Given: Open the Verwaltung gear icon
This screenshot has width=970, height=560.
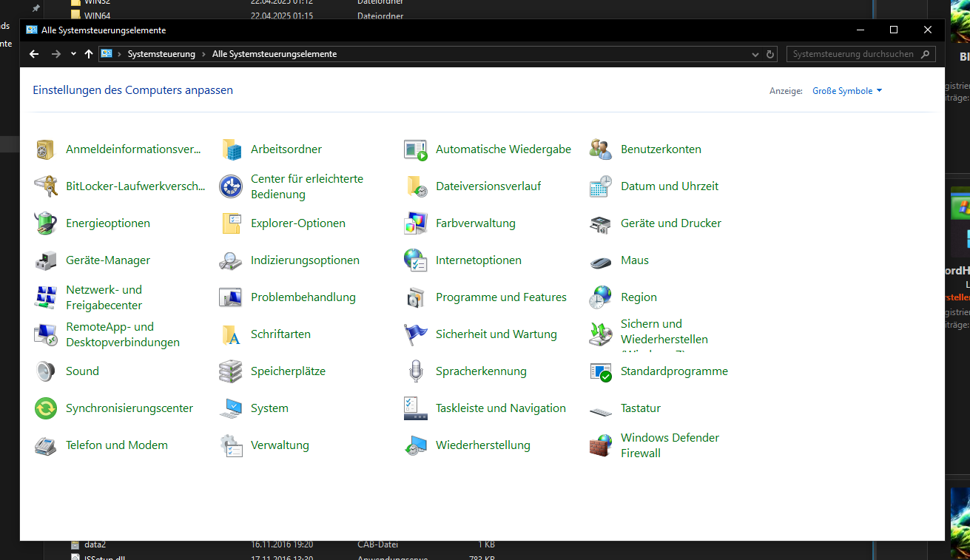Looking at the screenshot, I should coord(231,445).
